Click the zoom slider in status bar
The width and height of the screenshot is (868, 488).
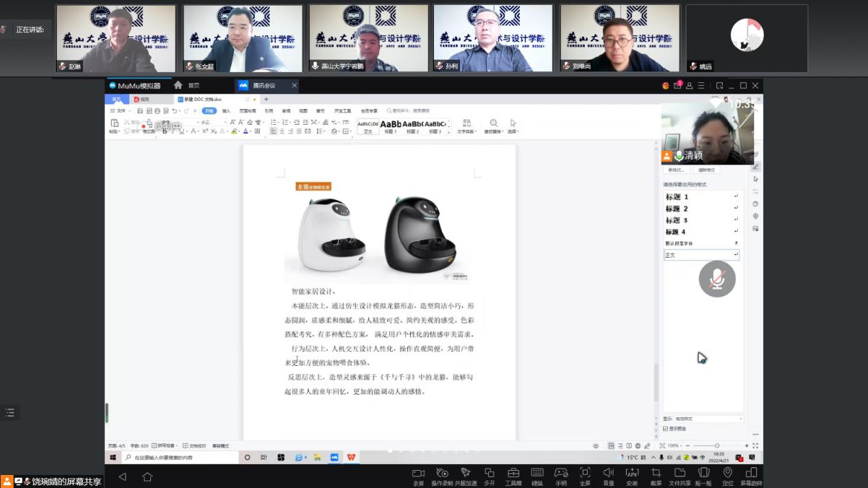point(716,446)
